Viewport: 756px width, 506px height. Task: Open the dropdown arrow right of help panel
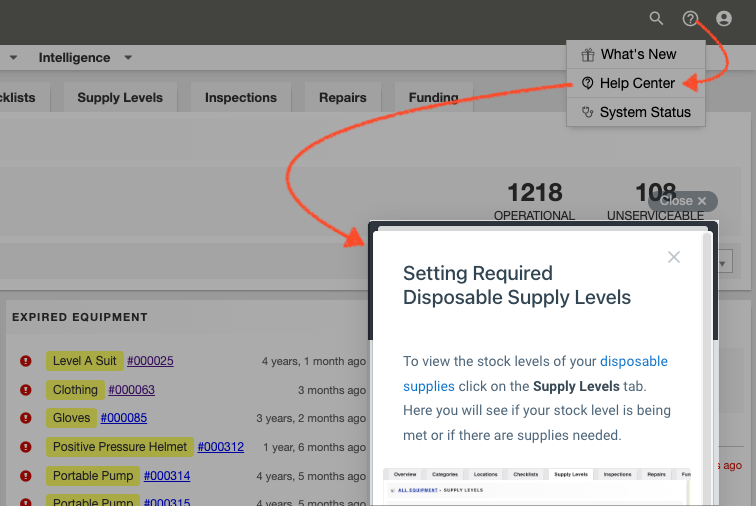click(722, 263)
